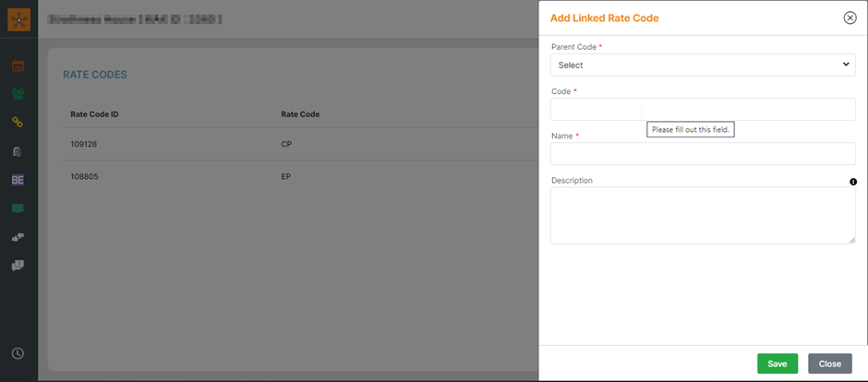
Task: Click the green people icon in sidebar
Action: [x=18, y=94]
